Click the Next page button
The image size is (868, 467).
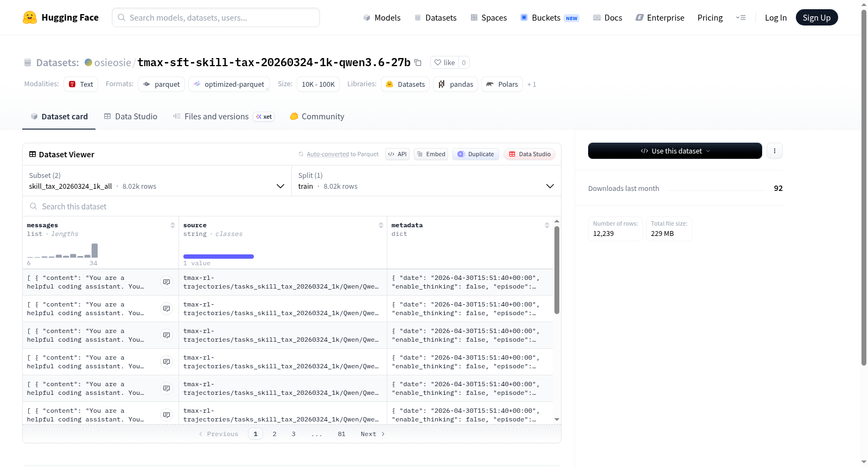[x=373, y=434]
